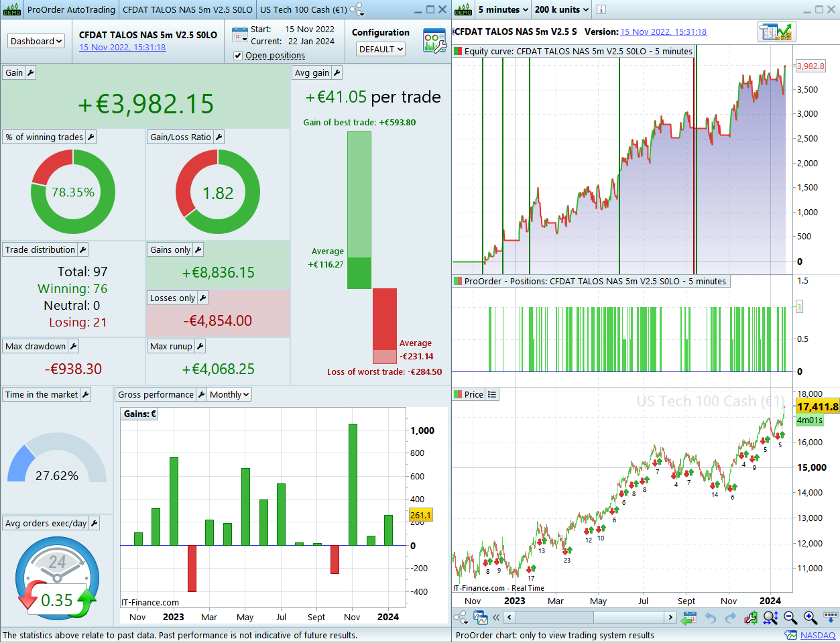
Task: Open the NASDAQ link
Action: click(818, 636)
